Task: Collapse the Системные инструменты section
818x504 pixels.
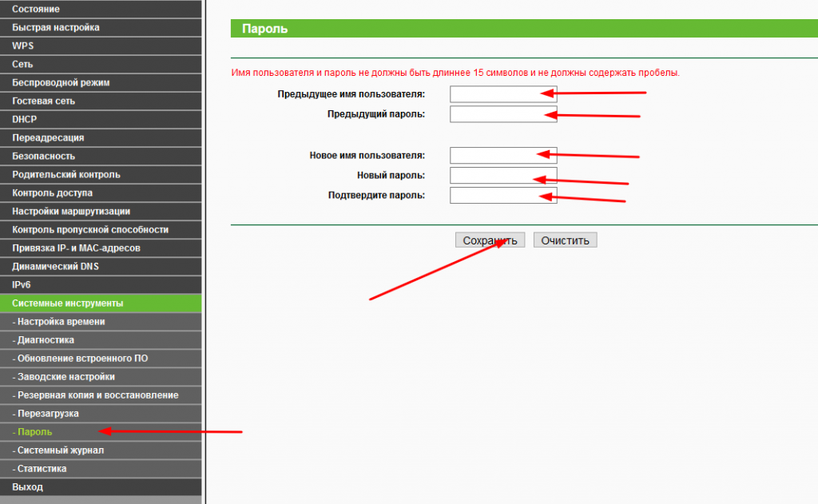Action: click(101, 304)
